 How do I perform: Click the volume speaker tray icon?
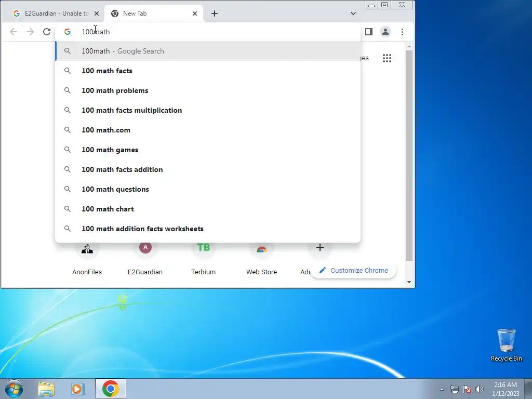(x=480, y=389)
